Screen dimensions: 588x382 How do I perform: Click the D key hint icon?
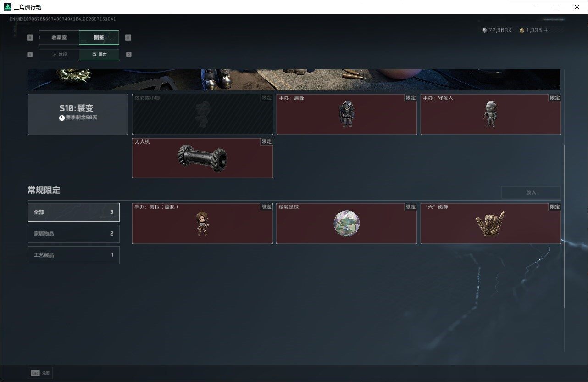click(128, 55)
